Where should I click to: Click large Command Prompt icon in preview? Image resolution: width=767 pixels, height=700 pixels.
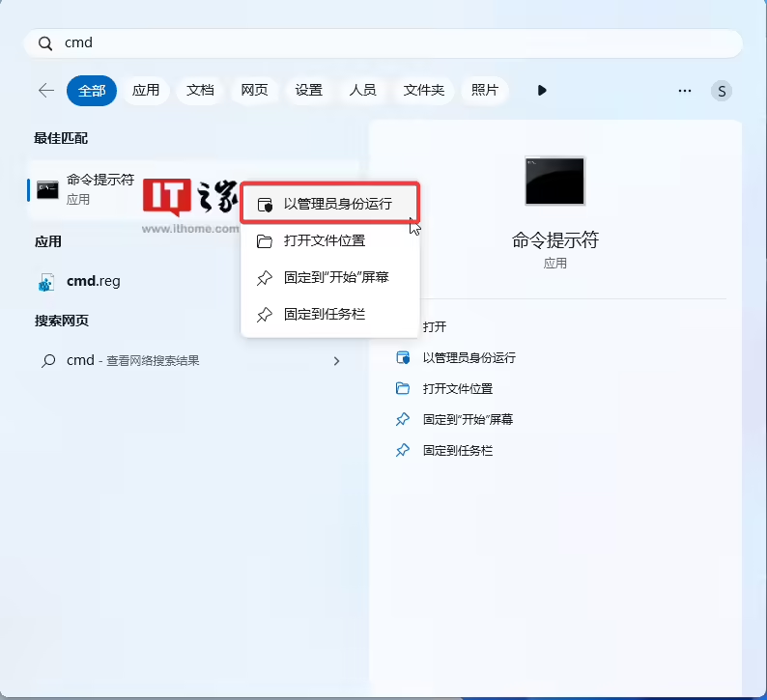click(554, 181)
